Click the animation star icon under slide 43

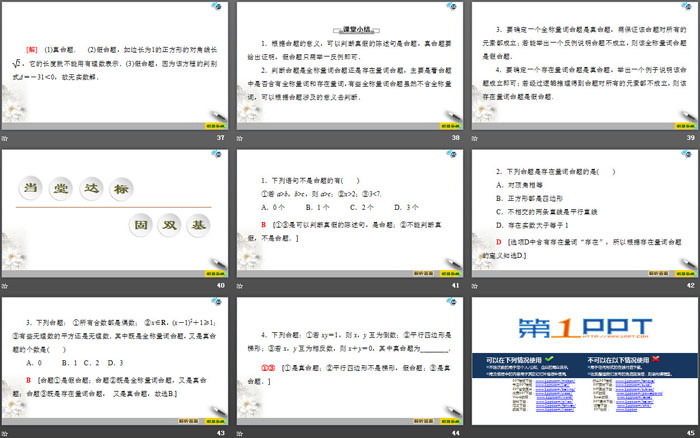coord(5,433)
